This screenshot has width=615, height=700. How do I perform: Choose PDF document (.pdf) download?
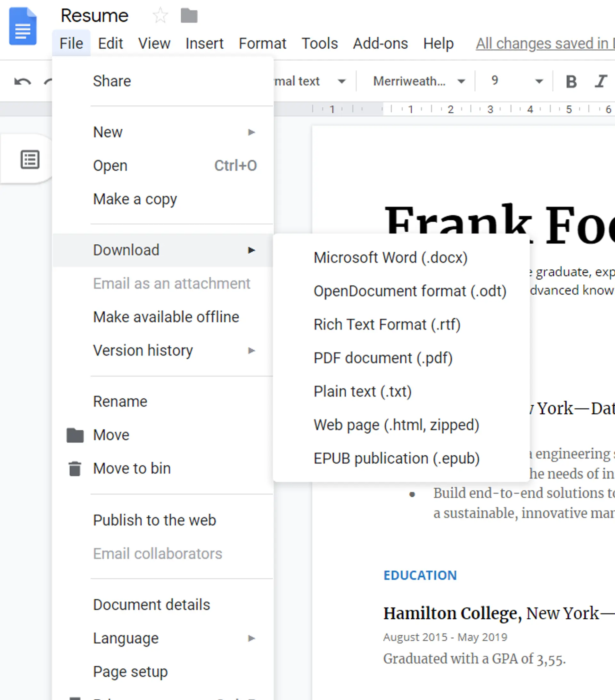(x=383, y=358)
